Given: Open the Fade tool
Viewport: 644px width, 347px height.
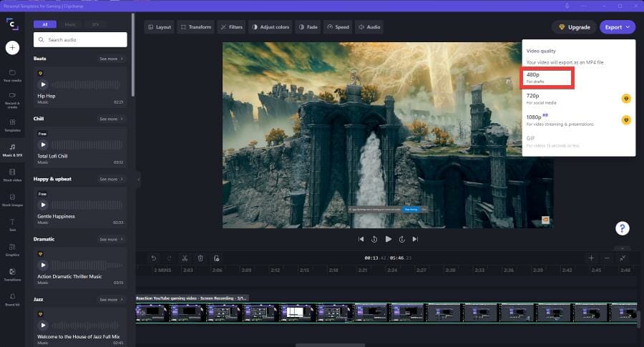Looking at the screenshot, I should (x=308, y=27).
